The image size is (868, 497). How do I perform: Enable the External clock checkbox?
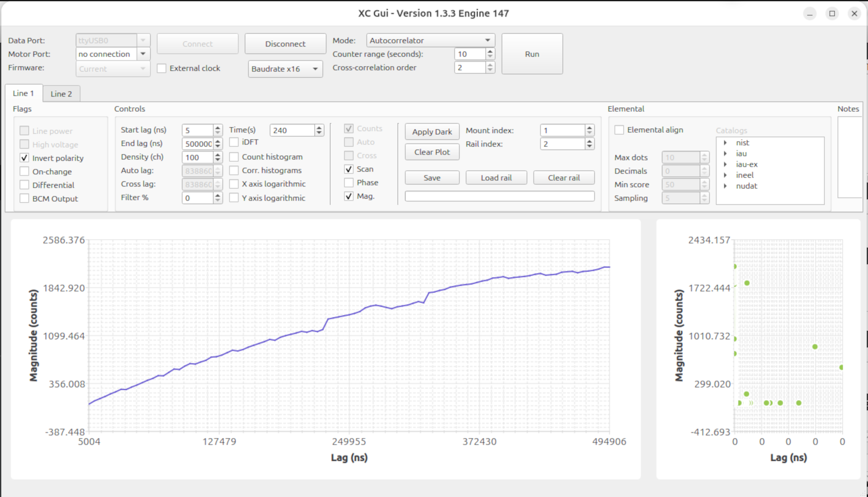point(162,69)
